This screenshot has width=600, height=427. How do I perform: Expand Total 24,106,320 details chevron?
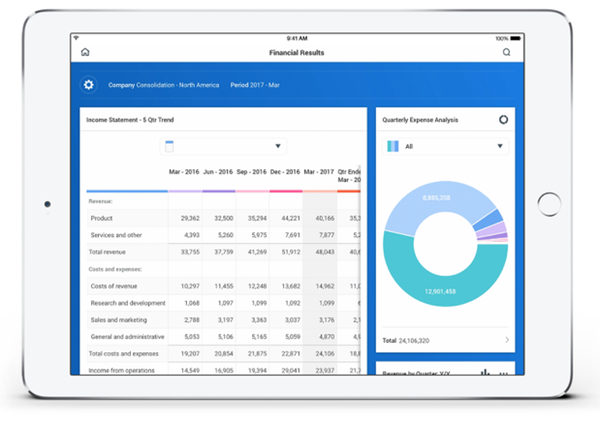[x=506, y=340]
